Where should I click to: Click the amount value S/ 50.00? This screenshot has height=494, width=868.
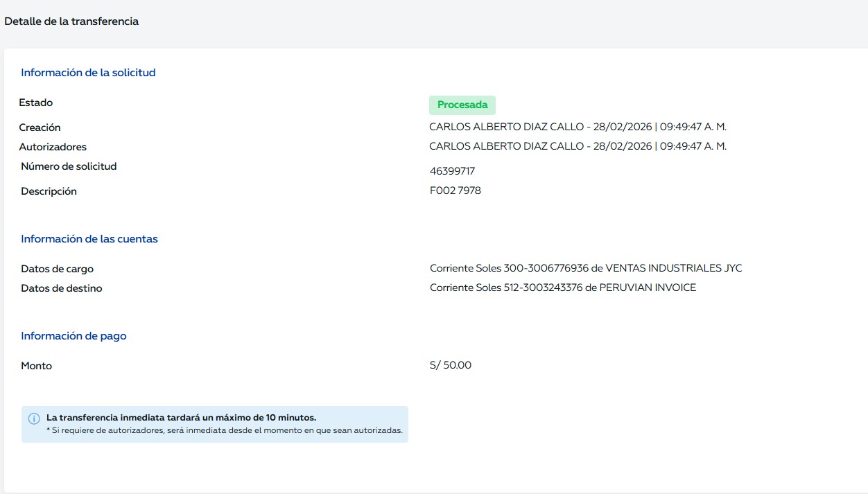(450, 365)
